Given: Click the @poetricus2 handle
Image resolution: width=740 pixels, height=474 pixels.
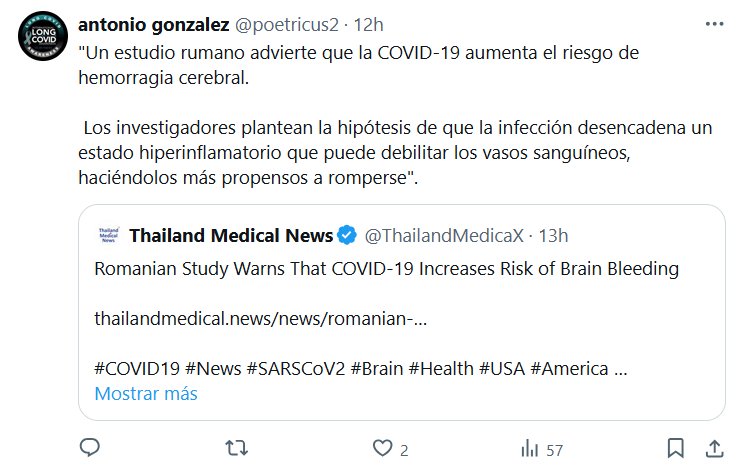Looking at the screenshot, I should pyautogui.click(x=286, y=25).
